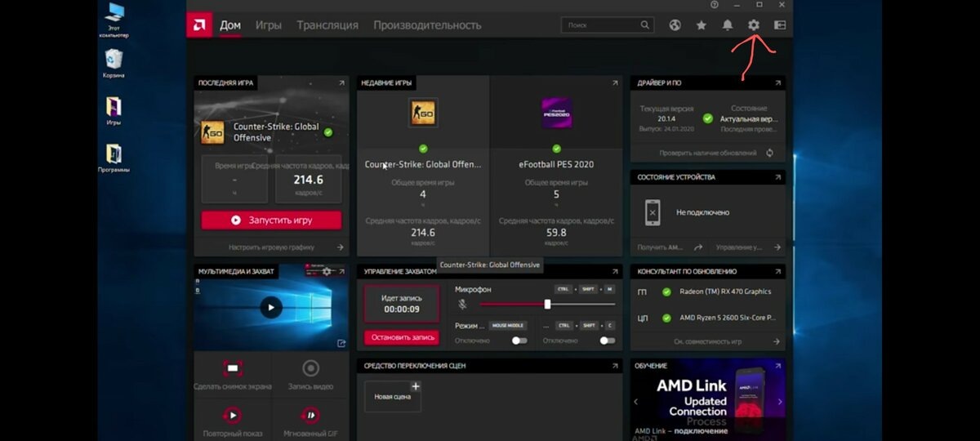Select the Новая сцена tile
Screen dimensions: 980x441
pyautogui.click(x=393, y=396)
